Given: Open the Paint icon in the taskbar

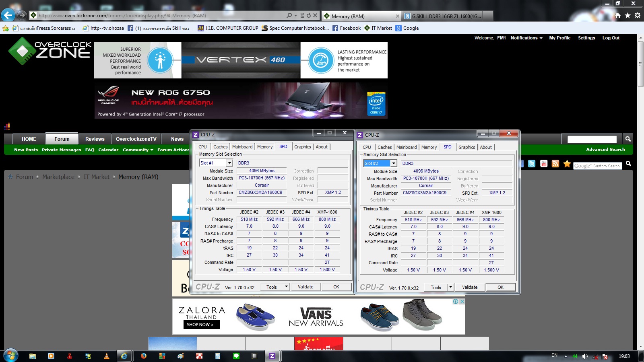Looking at the screenshot, I should tap(181, 356).
